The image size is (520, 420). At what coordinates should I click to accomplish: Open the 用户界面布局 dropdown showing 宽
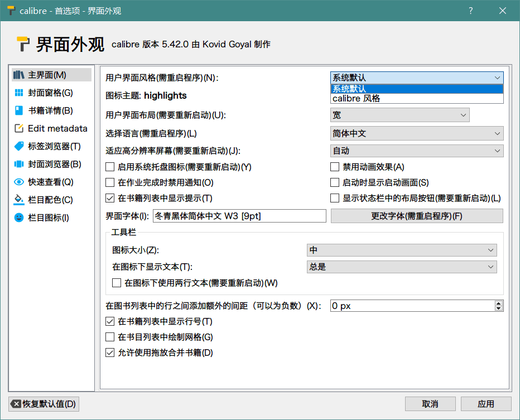pos(399,115)
